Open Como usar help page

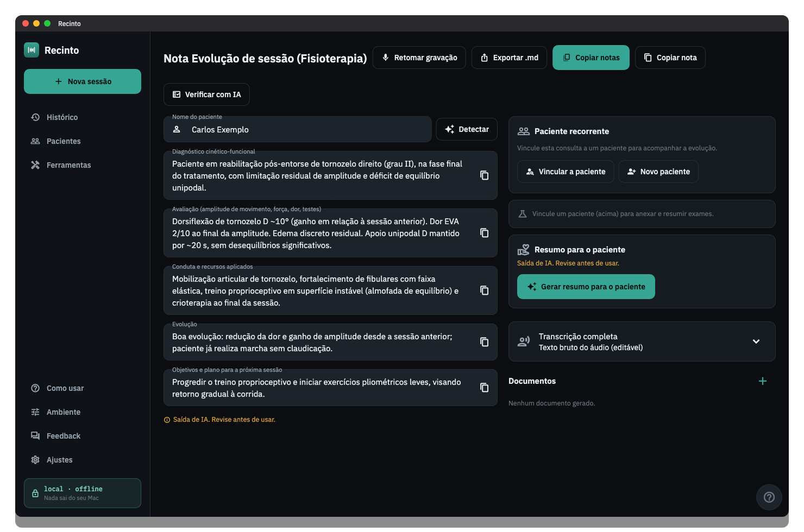click(83, 388)
